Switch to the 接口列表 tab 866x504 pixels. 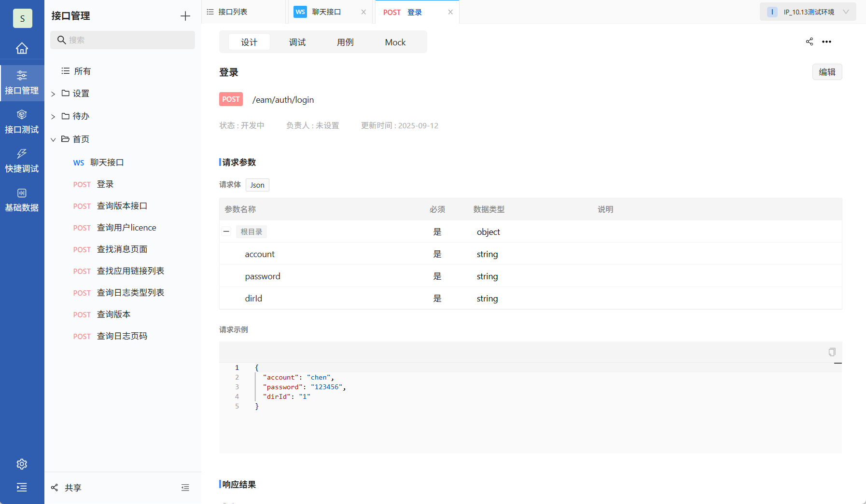(x=243, y=12)
